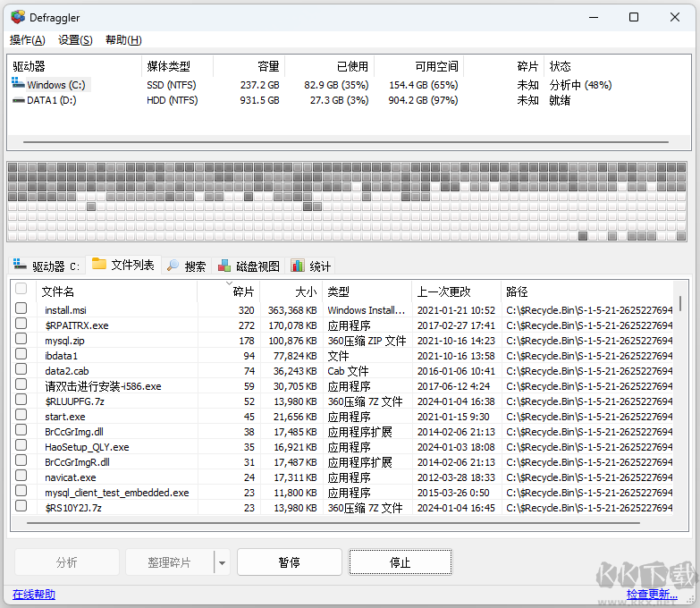Click the drive icon on the 驱动器 C: tab
Viewport: 700px width, 608px height.
pos(20,265)
